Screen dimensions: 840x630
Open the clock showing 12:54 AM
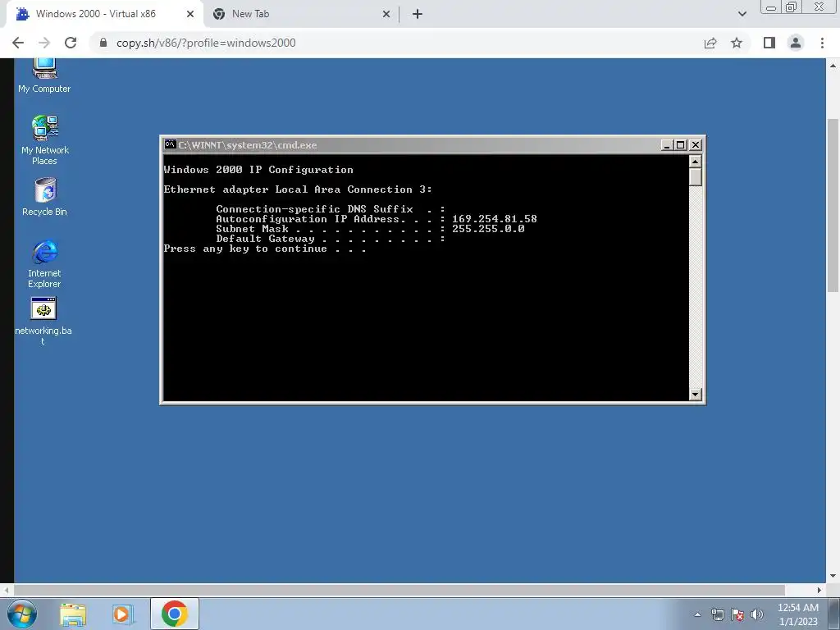point(797,614)
